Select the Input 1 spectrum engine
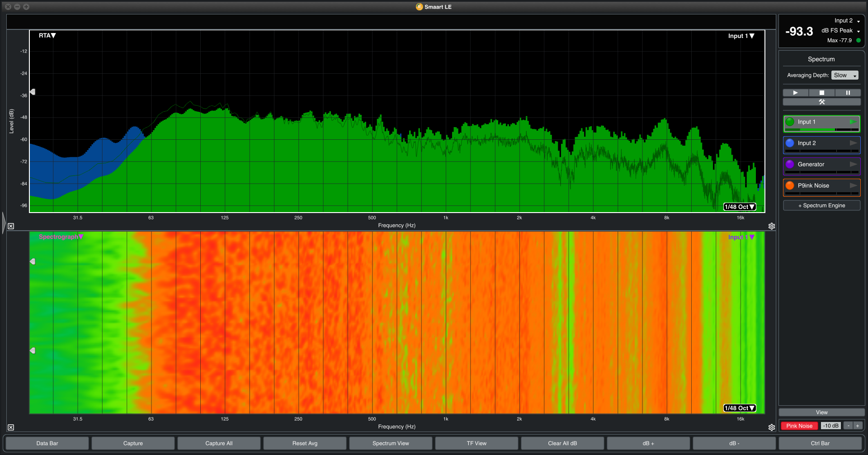The image size is (868, 455). pos(821,123)
